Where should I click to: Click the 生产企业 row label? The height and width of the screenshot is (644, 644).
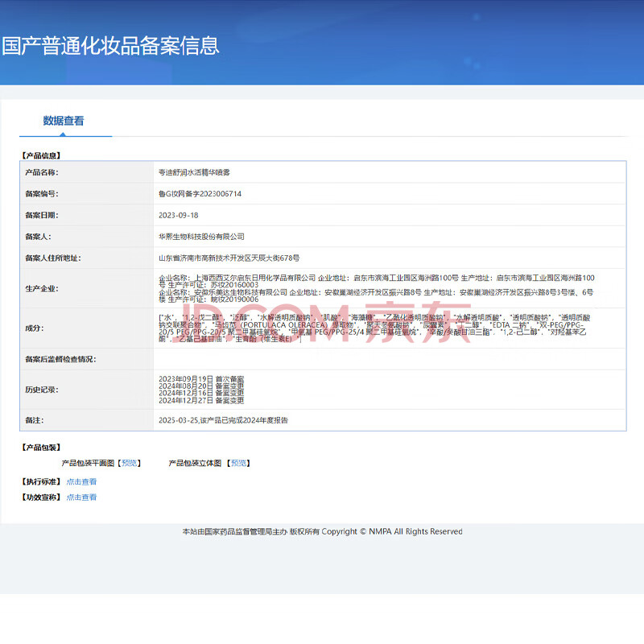(42, 288)
